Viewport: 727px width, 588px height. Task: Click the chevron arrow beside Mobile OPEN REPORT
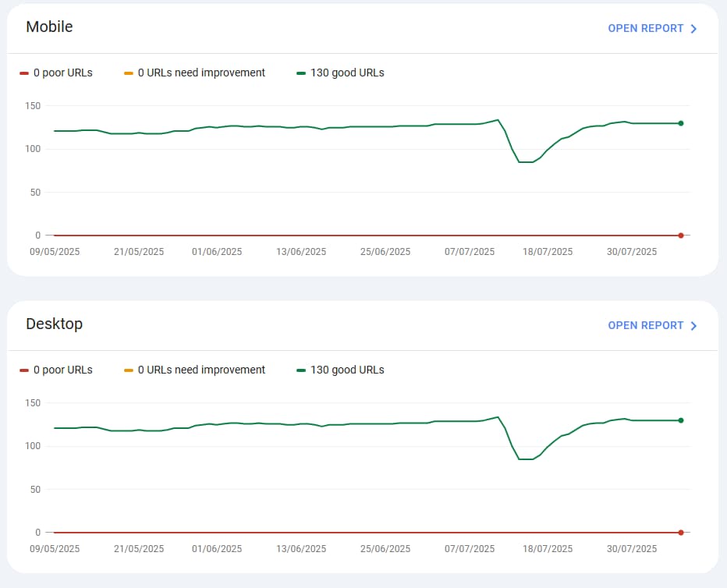pos(693,29)
